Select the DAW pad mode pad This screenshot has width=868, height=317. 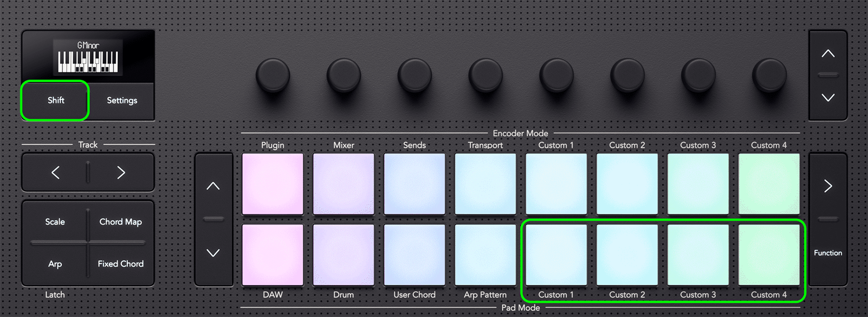click(273, 255)
